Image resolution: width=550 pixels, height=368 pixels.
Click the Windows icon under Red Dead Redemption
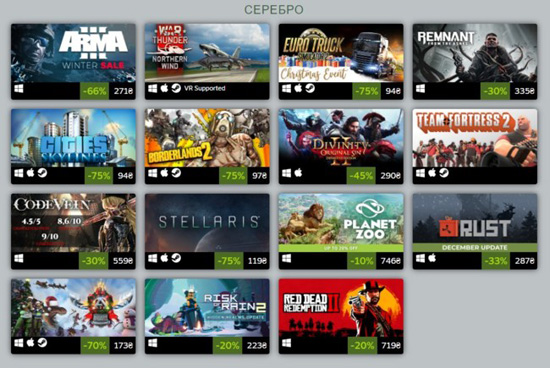point(287,343)
